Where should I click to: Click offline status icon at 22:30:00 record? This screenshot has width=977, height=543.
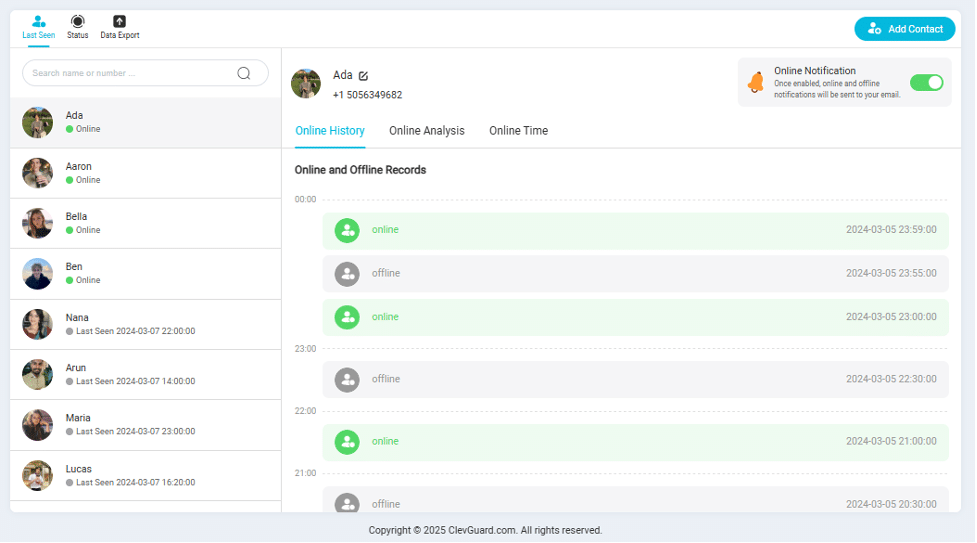point(347,380)
